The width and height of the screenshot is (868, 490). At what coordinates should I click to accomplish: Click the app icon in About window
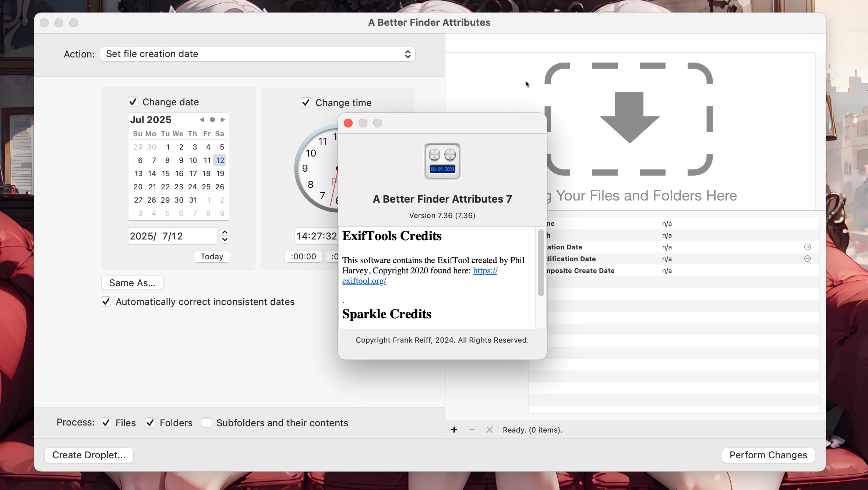tap(442, 161)
